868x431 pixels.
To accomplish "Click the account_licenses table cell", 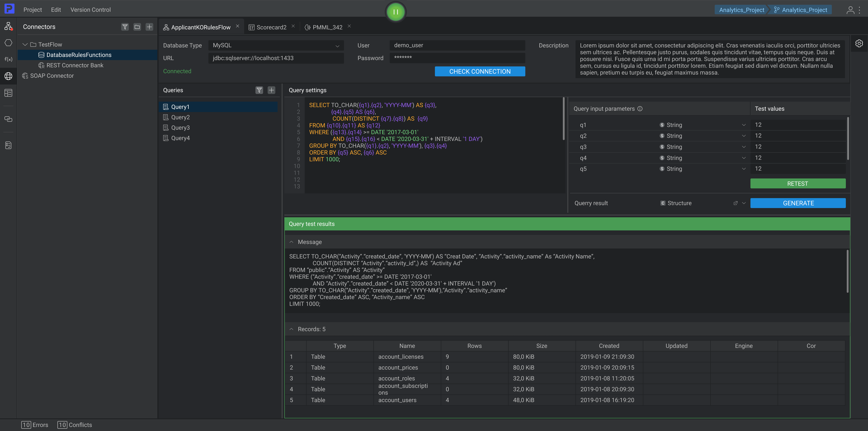I will 407,357.
